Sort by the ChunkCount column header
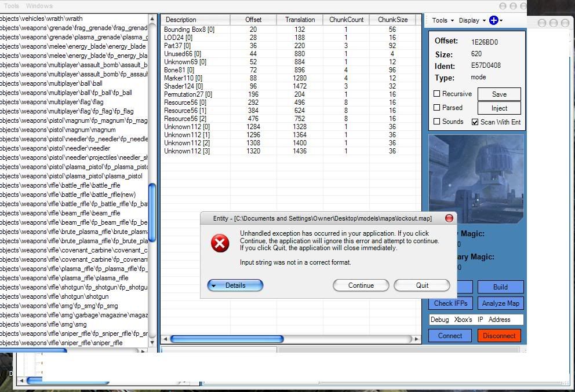Viewport: 575px width, 392px height. click(346, 20)
